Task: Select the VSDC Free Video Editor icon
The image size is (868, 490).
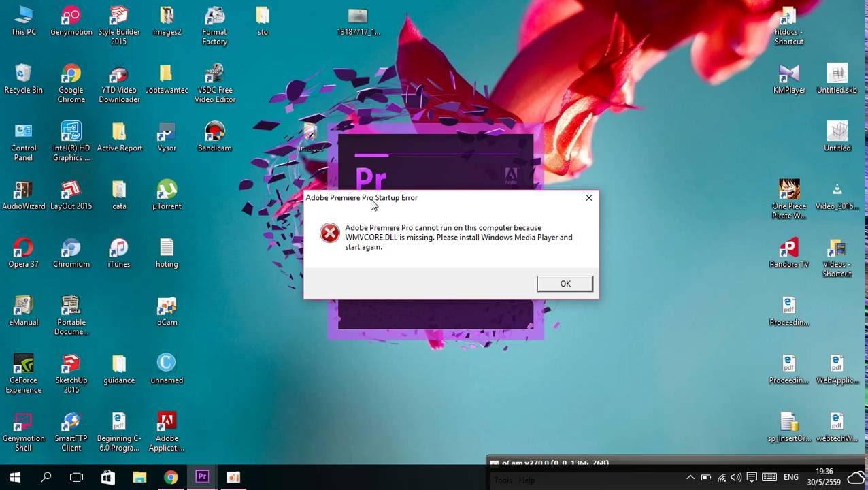Action: [214, 84]
